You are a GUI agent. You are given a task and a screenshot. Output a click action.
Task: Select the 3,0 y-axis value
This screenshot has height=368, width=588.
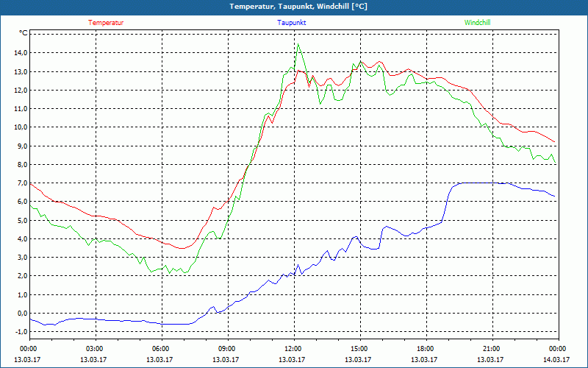[x=22, y=258]
